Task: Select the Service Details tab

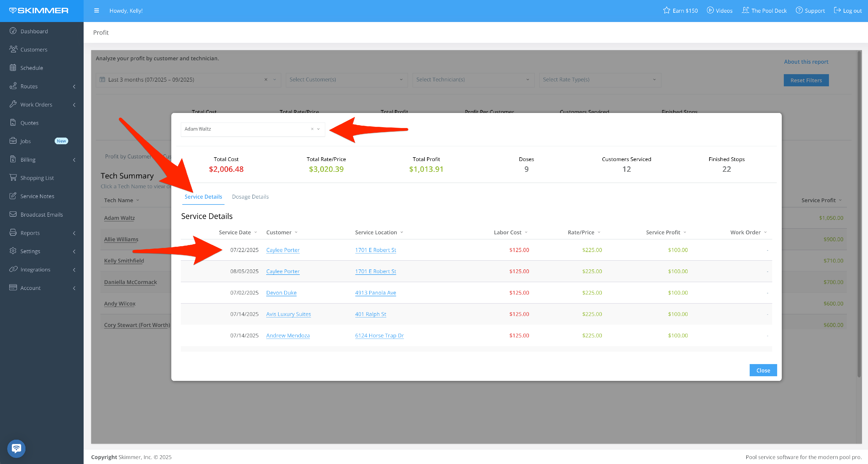Action: pyautogui.click(x=203, y=197)
